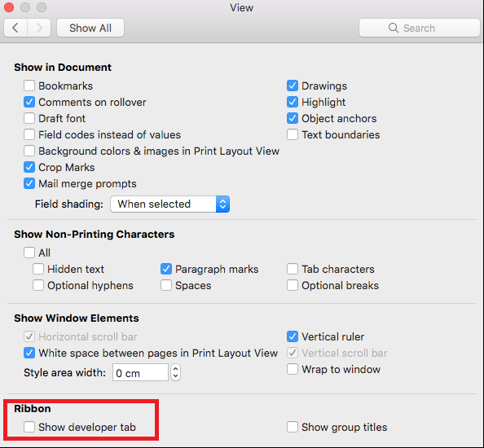
Task: Uncheck the Crop Marks option
Action: [29, 167]
